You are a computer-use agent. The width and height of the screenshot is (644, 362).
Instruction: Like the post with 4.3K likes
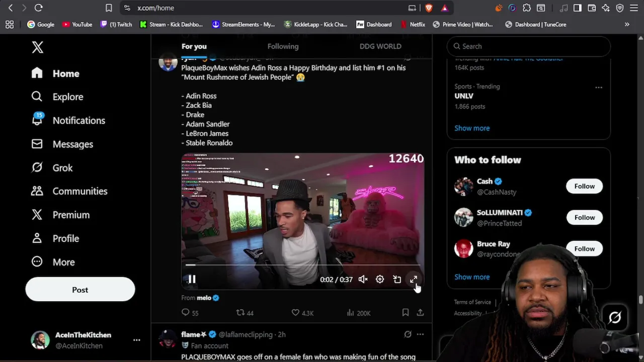pos(302,313)
